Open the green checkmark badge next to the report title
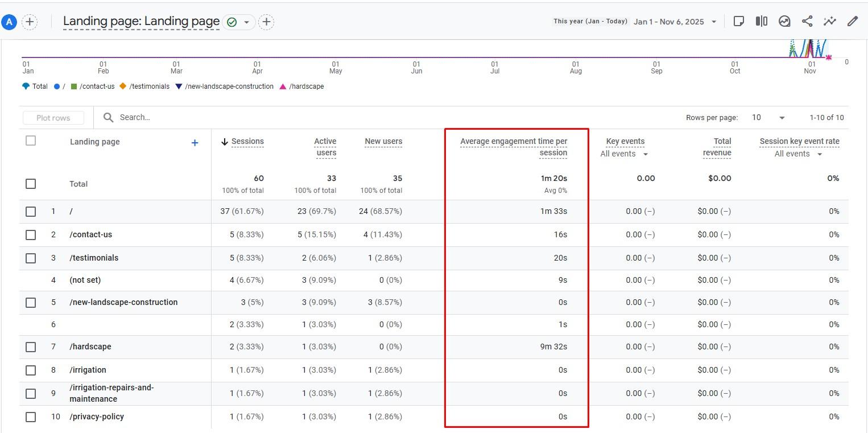 pos(232,21)
